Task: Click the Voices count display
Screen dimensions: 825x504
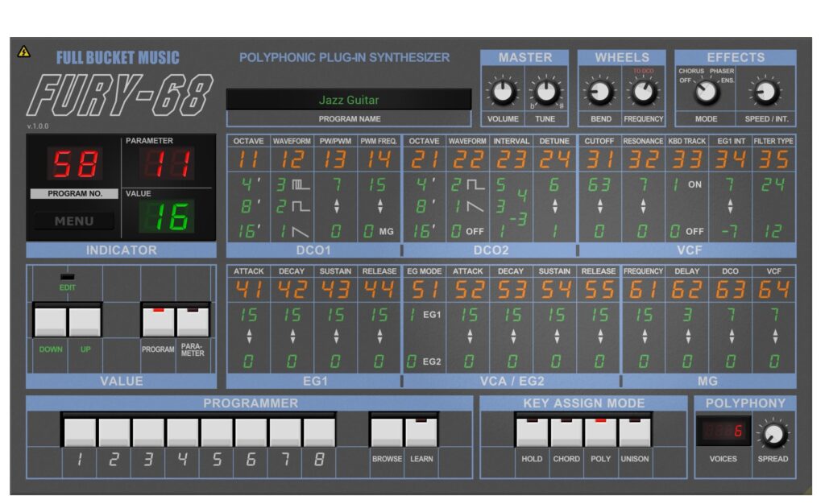Action: click(723, 431)
